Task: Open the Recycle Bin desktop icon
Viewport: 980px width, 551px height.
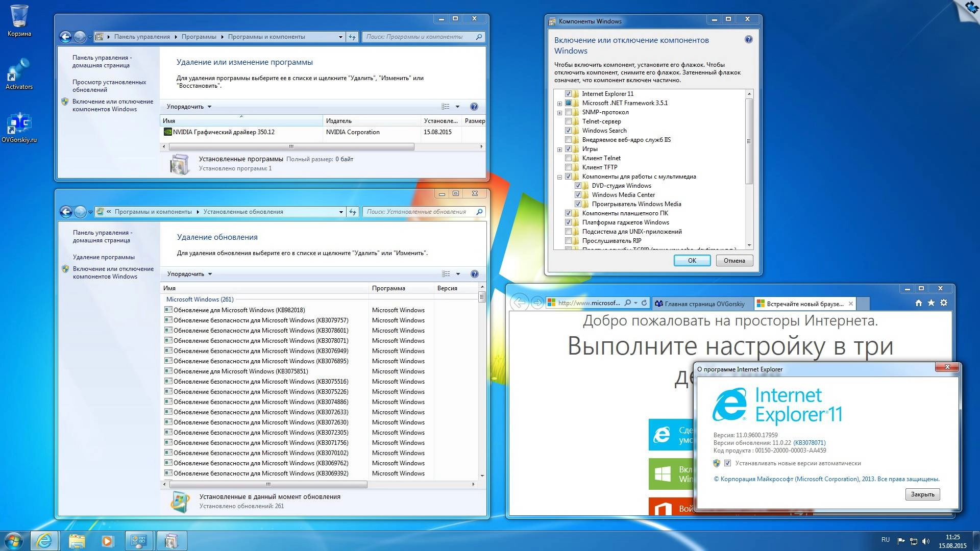Action: pyautogui.click(x=19, y=20)
